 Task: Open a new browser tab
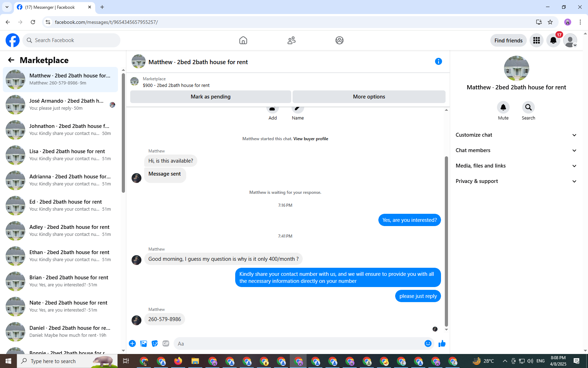click(x=102, y=7)
